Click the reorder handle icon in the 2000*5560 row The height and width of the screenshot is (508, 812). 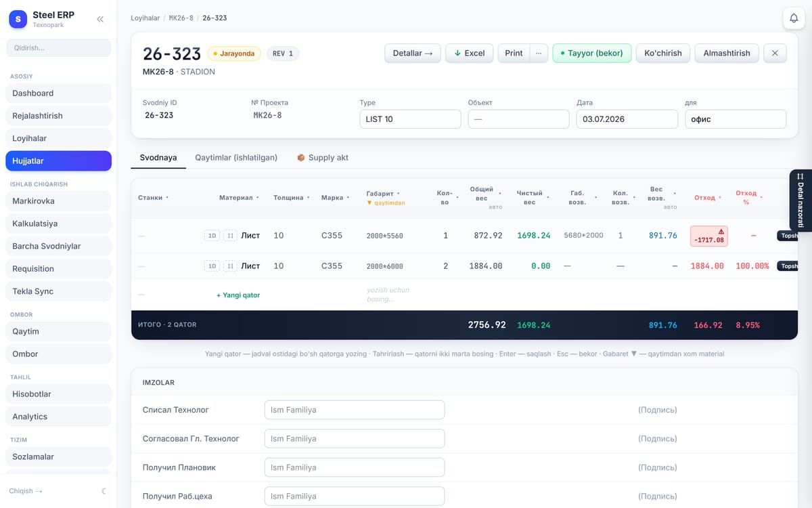click(230, 236)
